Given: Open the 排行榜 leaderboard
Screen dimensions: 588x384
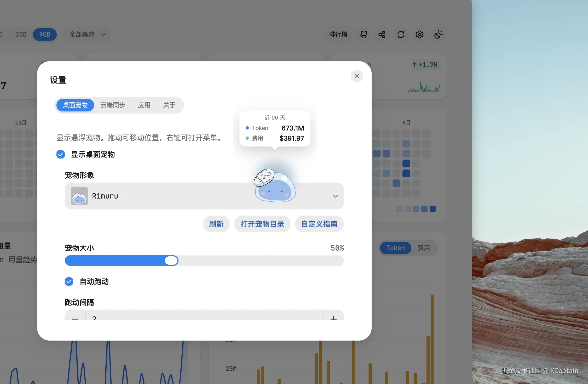Looking at the screenshot, I should [338, 35].
